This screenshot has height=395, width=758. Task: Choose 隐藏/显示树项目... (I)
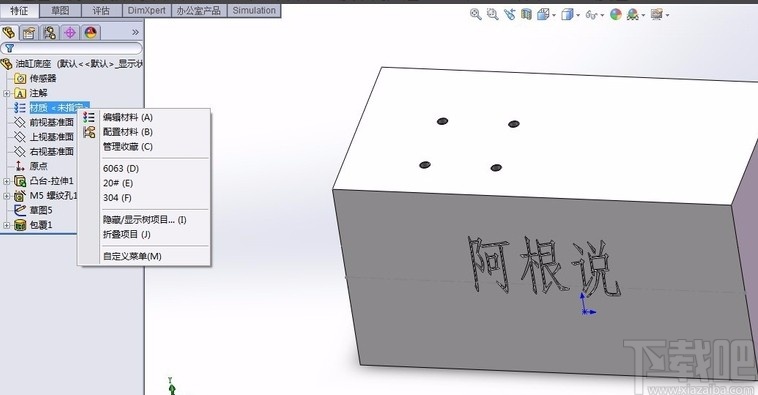coord(144,219)
